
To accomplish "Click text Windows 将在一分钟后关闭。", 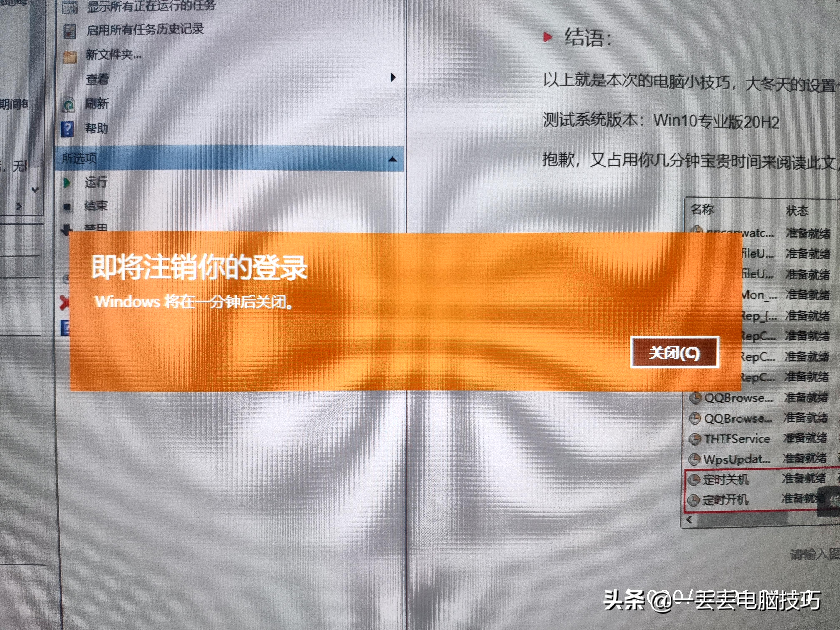I will point(194,302).
